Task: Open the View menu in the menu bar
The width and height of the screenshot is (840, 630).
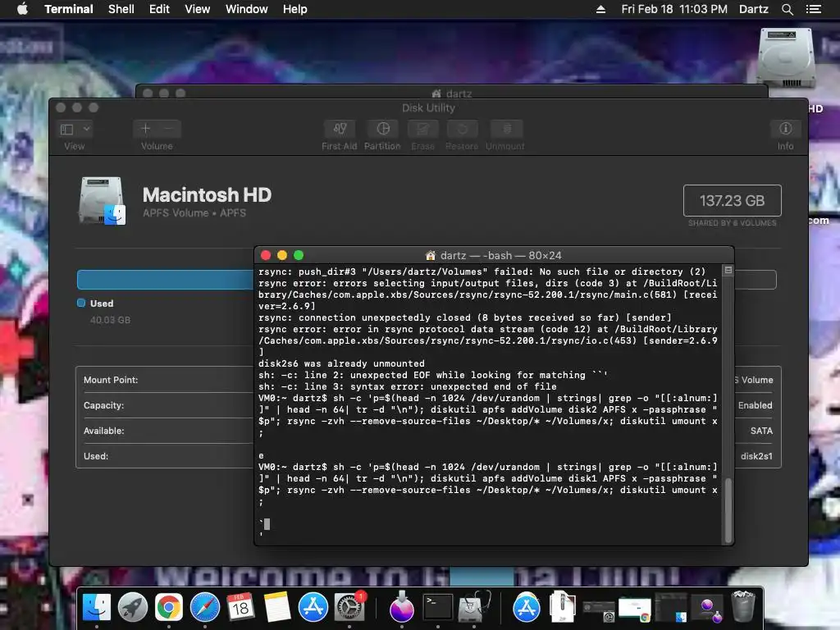Action: coord(197,9)
